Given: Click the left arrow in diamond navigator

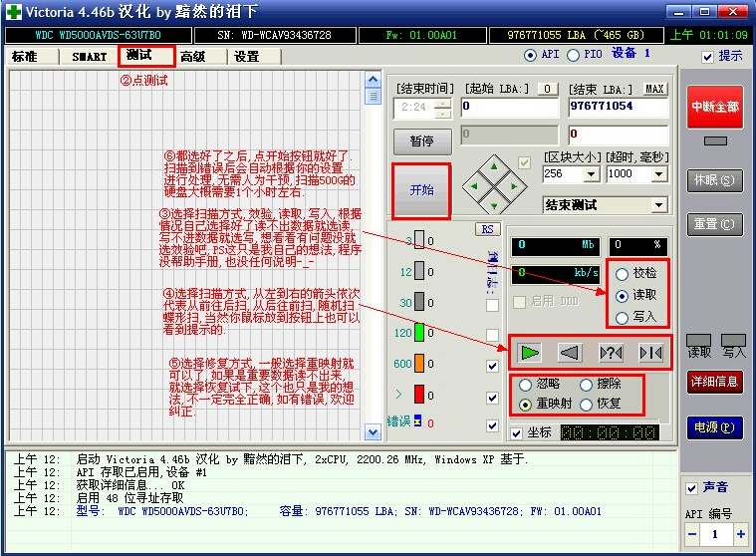Looking at the screenshot, I should coord(474,186).
